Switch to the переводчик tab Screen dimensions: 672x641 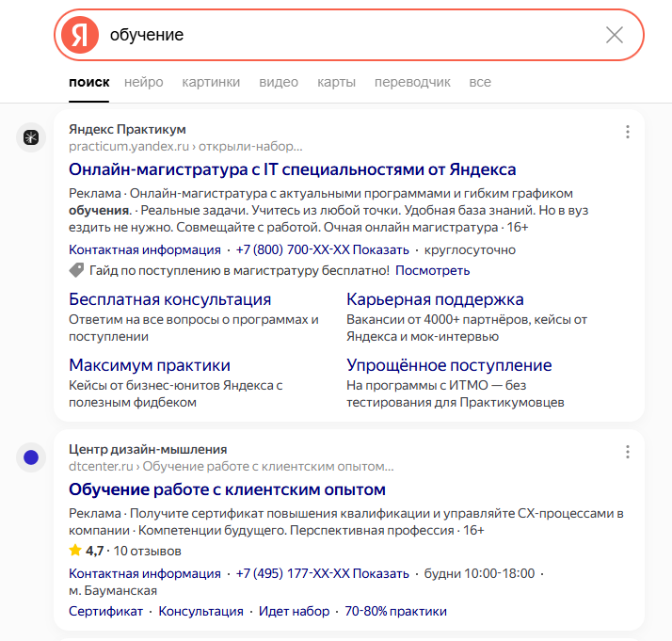pyautogui.click(x=412, y=82)
